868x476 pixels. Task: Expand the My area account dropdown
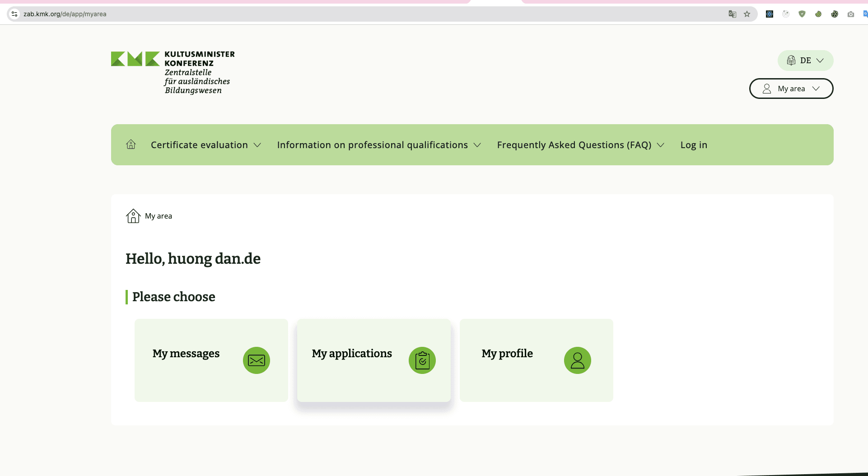click(x=791, y=89)
